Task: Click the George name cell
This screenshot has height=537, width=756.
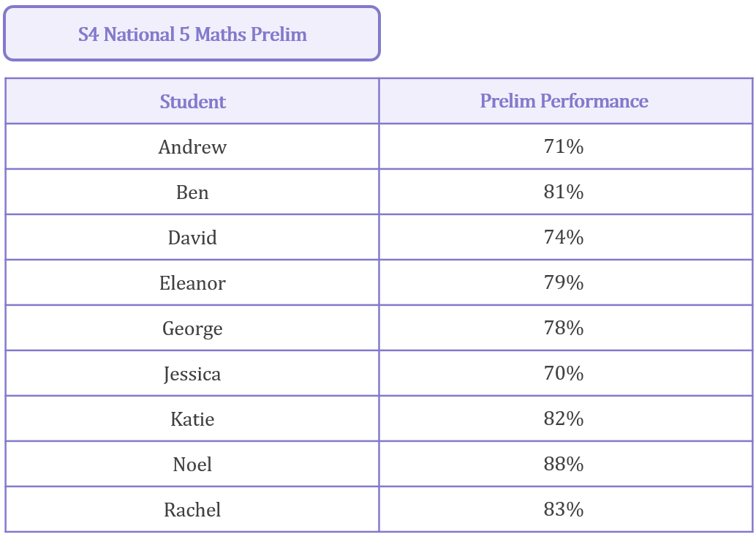Action: point(192,328)
